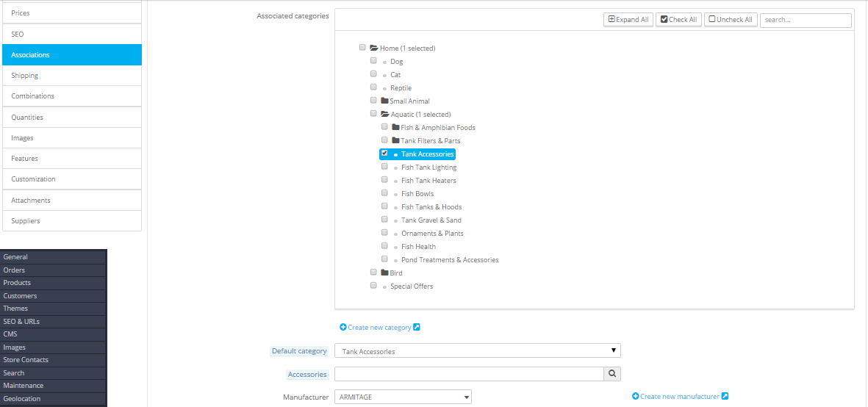Check the Fish Bowls category checkbox
868x407 pixels.
pos(384,193)
